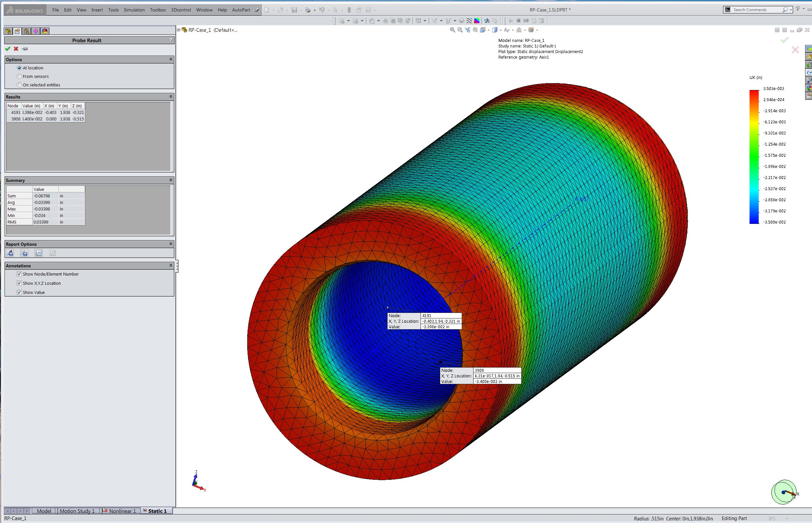The height and width of the screenshot is (523, 812).
Task: Collapse the Summary section
Action: coord(171,180)
